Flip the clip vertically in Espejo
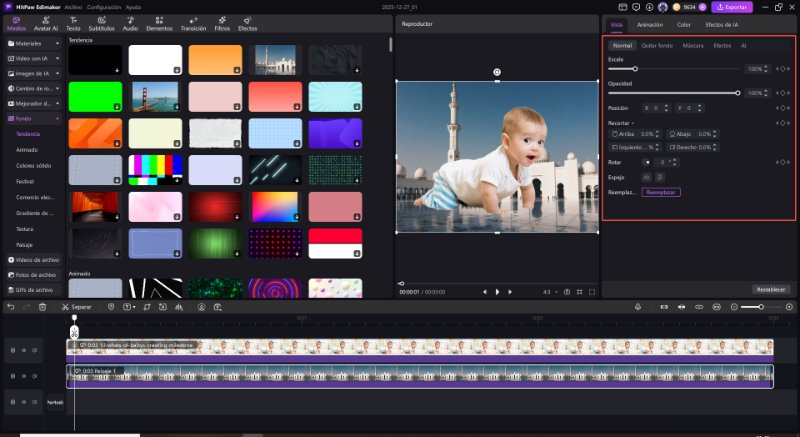 (x=660, y=177)
